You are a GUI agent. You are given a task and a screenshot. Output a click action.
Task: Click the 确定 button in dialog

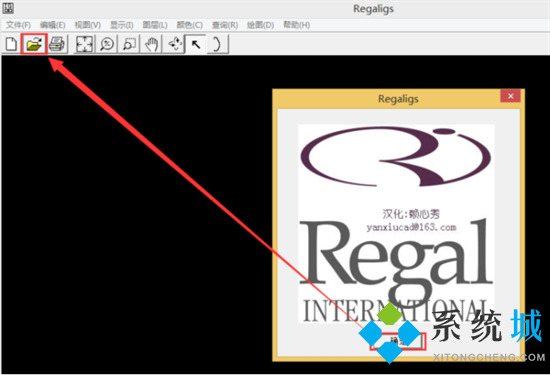click(397, 341)
